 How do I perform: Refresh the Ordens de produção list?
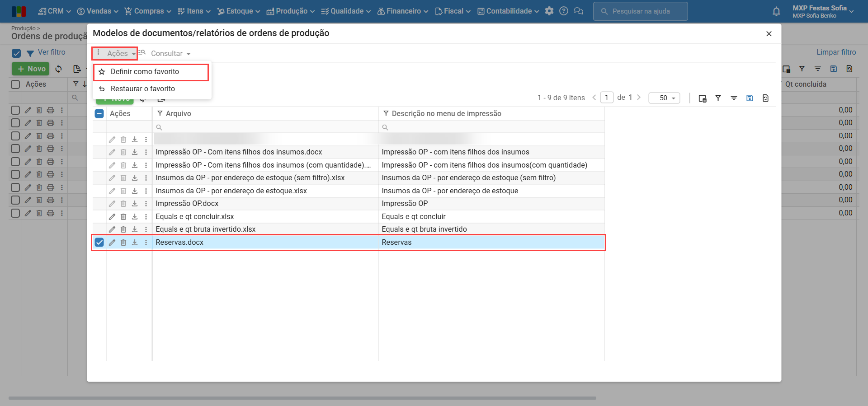(59, 69)
